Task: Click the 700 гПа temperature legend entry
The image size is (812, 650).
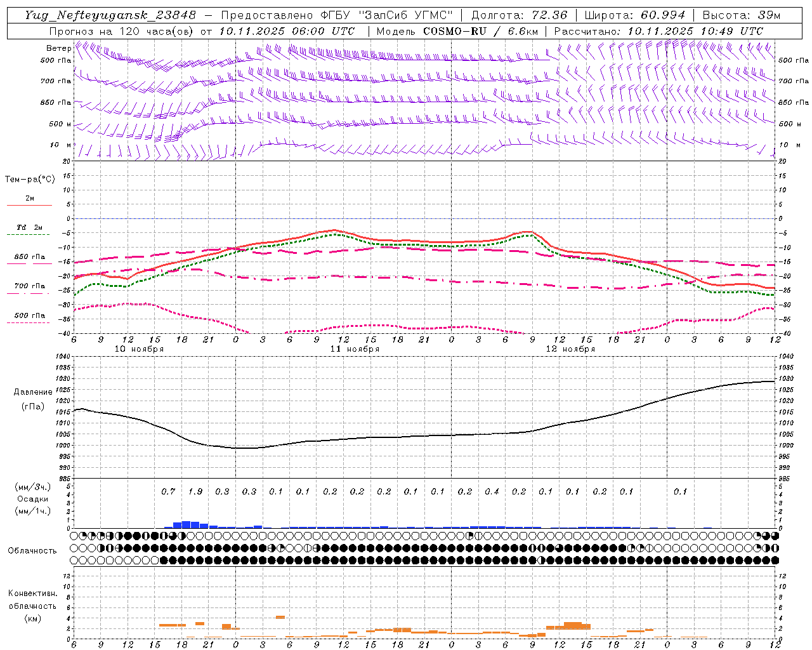Action: click(x=30, y=286)
